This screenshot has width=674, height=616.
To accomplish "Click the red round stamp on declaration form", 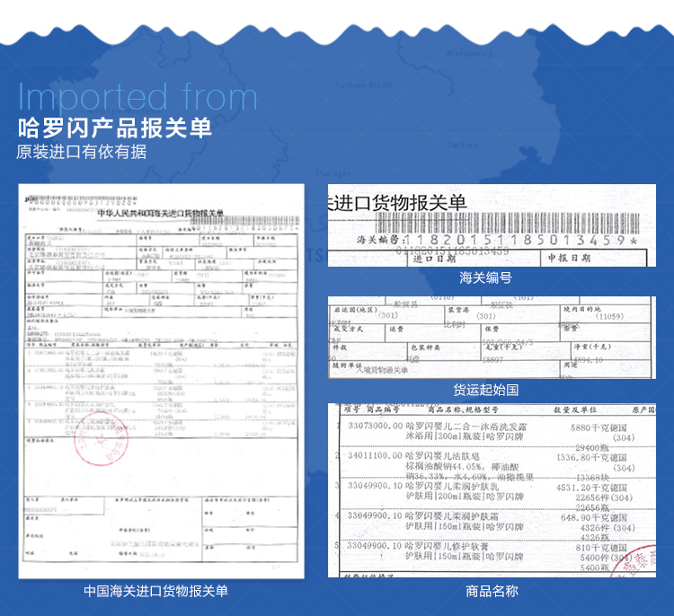I will tap(102, 438).
